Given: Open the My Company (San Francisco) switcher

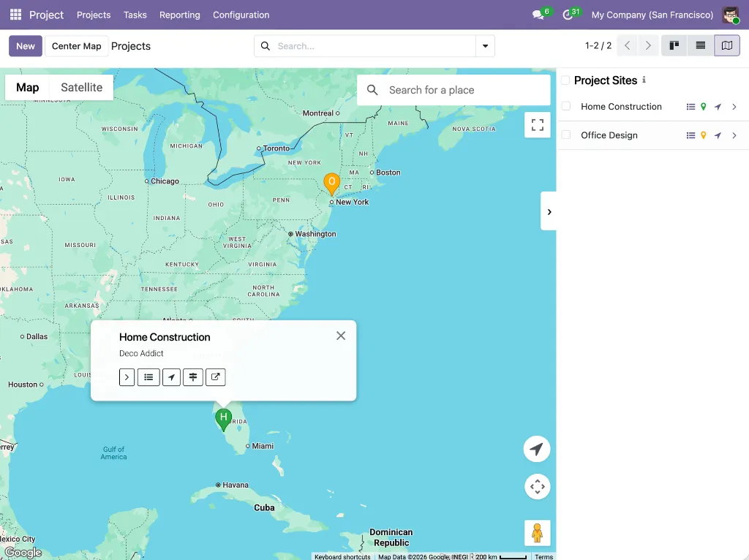Looking at the screenshot, I should [x=652, y=15].
